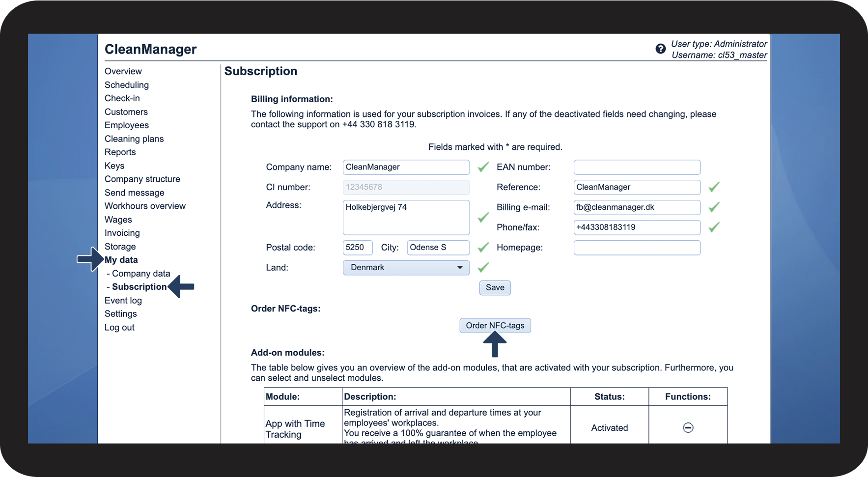Focus the Homepage input field

click(637, 248)
